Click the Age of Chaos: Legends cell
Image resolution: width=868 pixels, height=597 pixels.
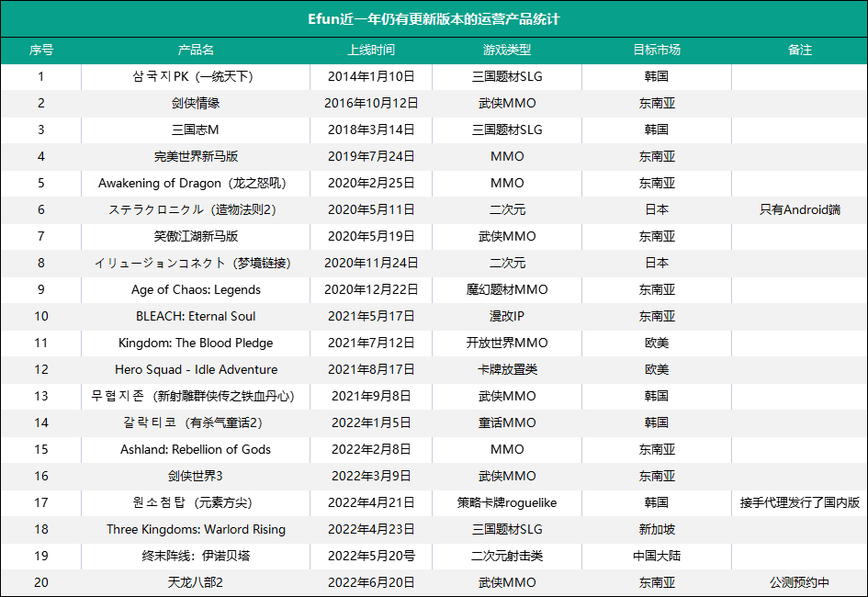coord(196,289)
